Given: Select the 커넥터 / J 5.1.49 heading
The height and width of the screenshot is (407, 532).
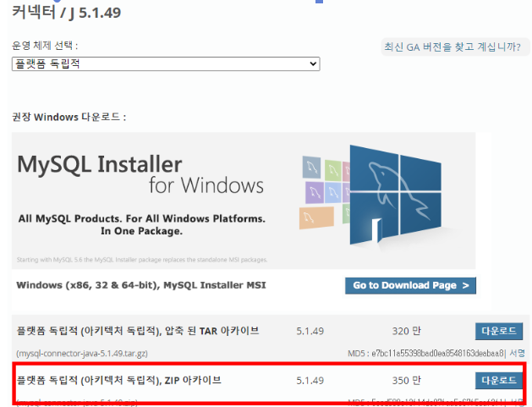Looking at the screenshot, I should pyautogui.click(x=67, y=13).
